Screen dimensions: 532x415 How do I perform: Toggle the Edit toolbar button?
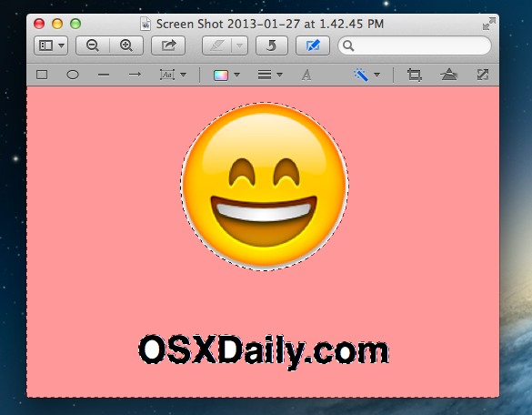[x=313, y=46]
